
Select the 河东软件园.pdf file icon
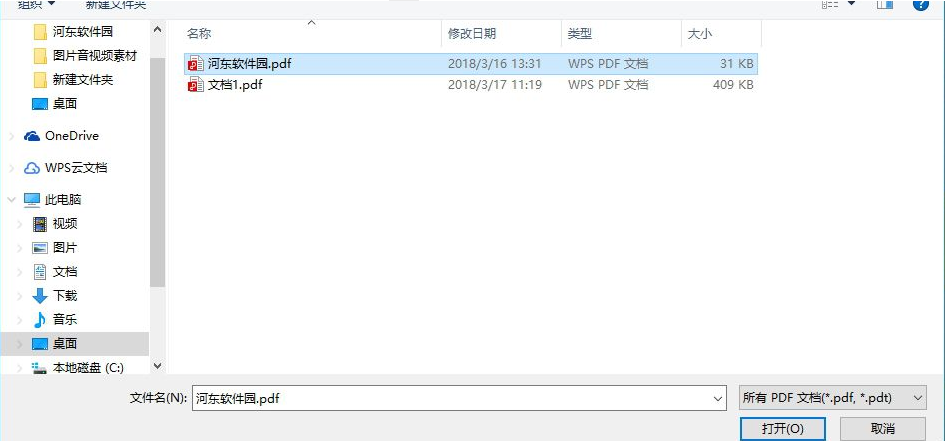[x=196, y=63]
